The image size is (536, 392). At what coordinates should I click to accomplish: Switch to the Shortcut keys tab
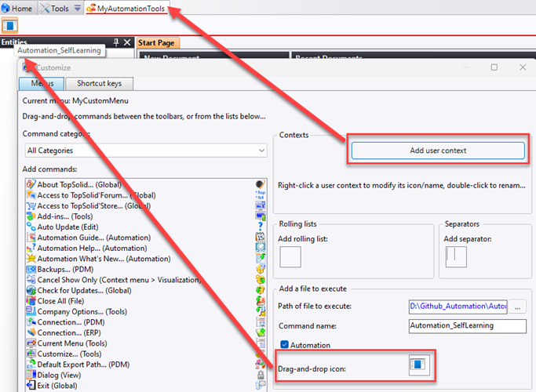pyautogui.click(x=99, y=83)
